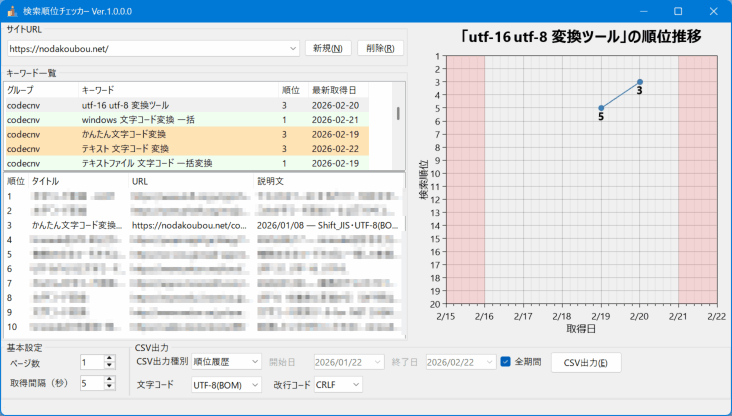Viewport: 732px width, 416px height.
Task: Minimize the 検索順位チェッカー window
Action: point(644,11)
